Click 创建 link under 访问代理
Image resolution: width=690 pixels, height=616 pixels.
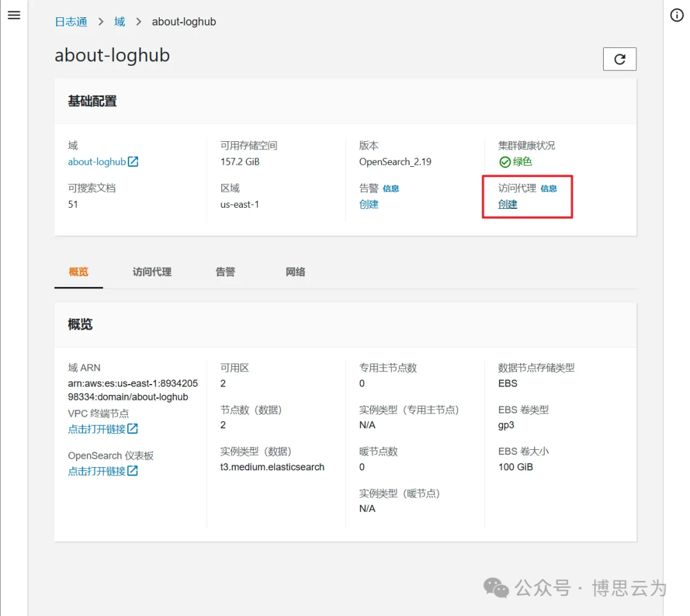[507, 204]
